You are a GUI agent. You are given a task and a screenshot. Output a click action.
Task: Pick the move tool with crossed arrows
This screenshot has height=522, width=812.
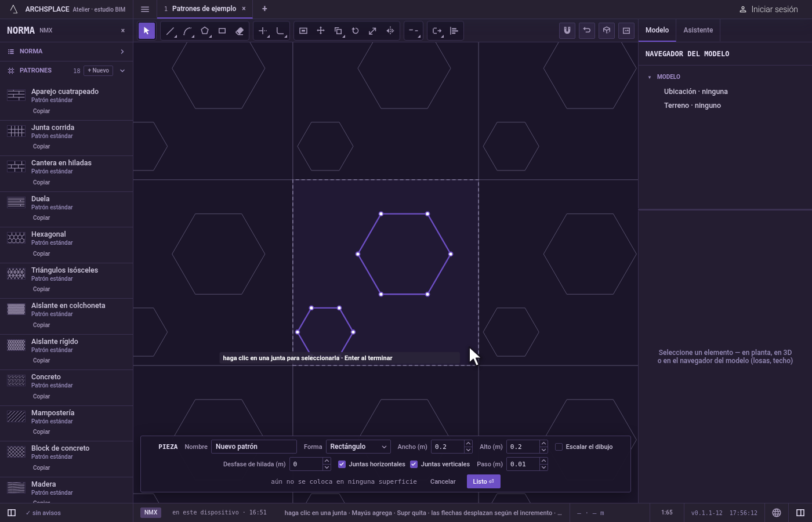(321, 31)
